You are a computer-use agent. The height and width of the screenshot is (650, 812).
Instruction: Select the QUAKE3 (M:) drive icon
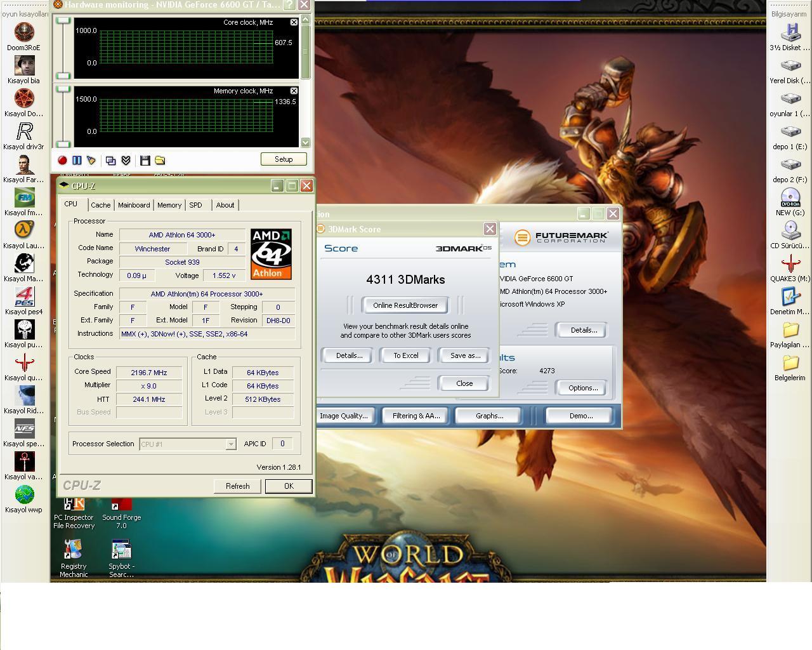click(790, 268)
